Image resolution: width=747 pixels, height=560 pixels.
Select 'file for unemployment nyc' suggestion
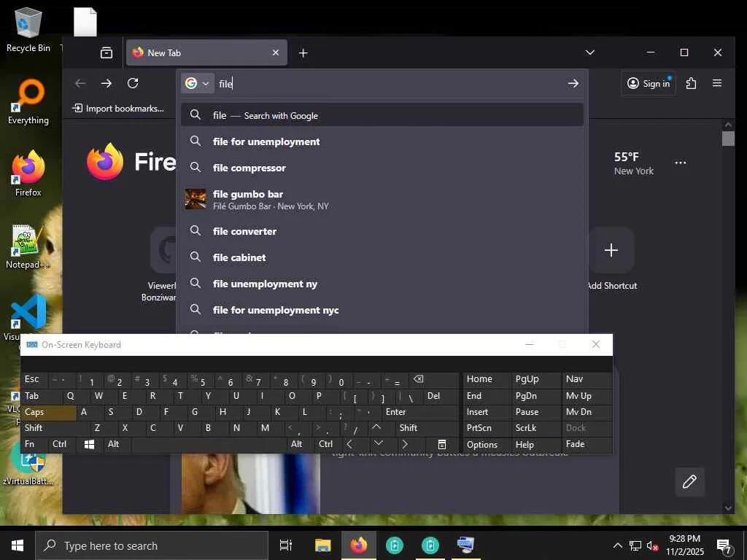[x=382, y=309]
